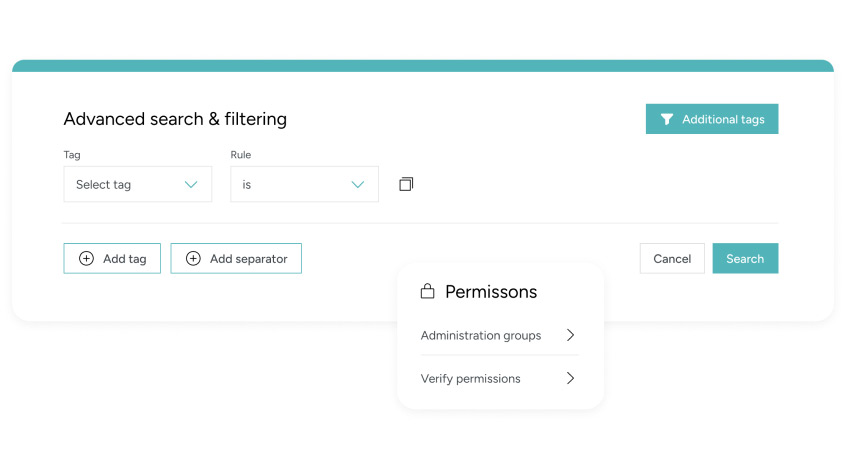This screenshot has width=846, height=475.
Task: Click the Add separator button
Action: 236,259
